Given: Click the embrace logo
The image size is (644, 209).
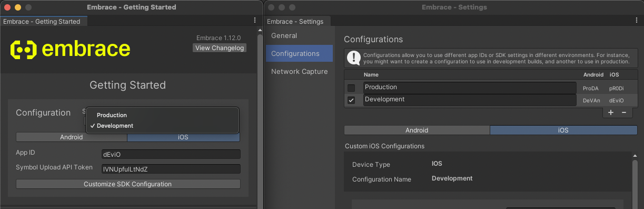Looking at the screenshot, I should 71,49.
